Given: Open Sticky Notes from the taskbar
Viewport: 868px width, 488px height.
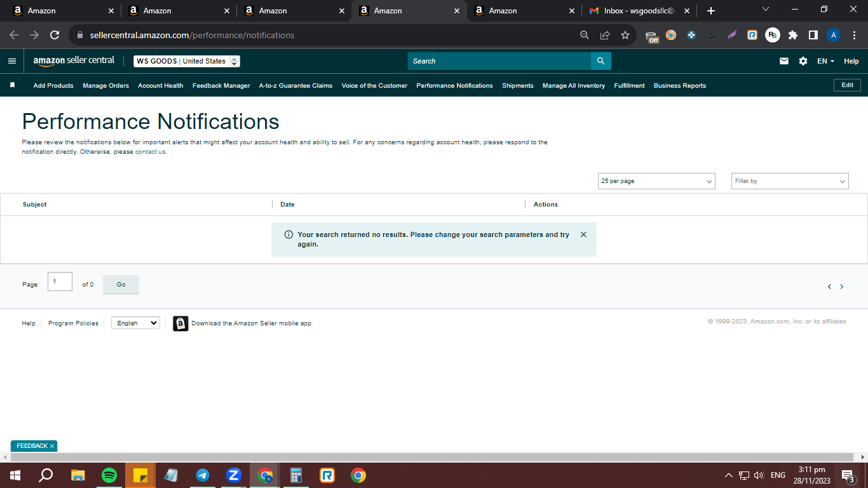Looking at the screenshot, I should click(140, 475).
